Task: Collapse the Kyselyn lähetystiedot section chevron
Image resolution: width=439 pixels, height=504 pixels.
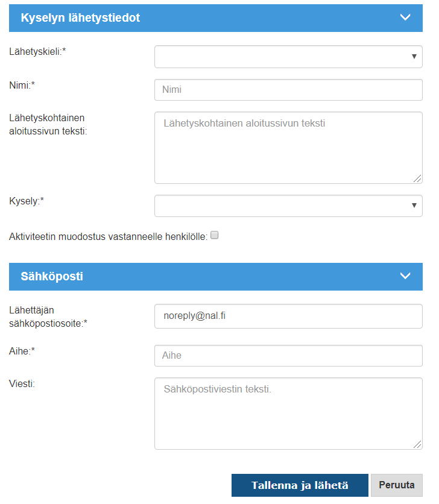Action: 405,17
